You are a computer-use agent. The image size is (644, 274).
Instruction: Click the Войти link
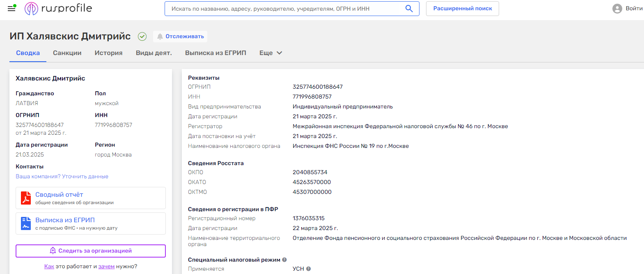tap(634, 9)
